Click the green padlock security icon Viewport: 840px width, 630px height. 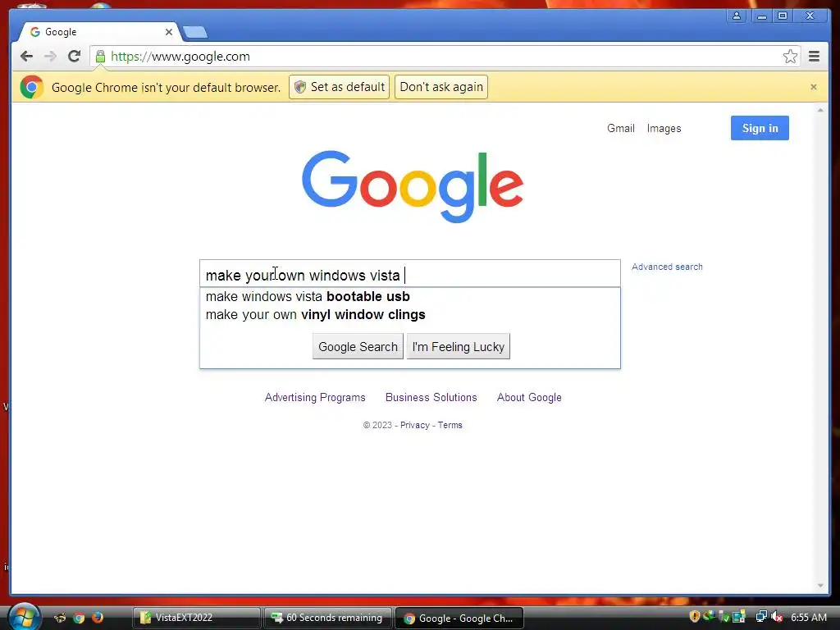coord(100,57)
